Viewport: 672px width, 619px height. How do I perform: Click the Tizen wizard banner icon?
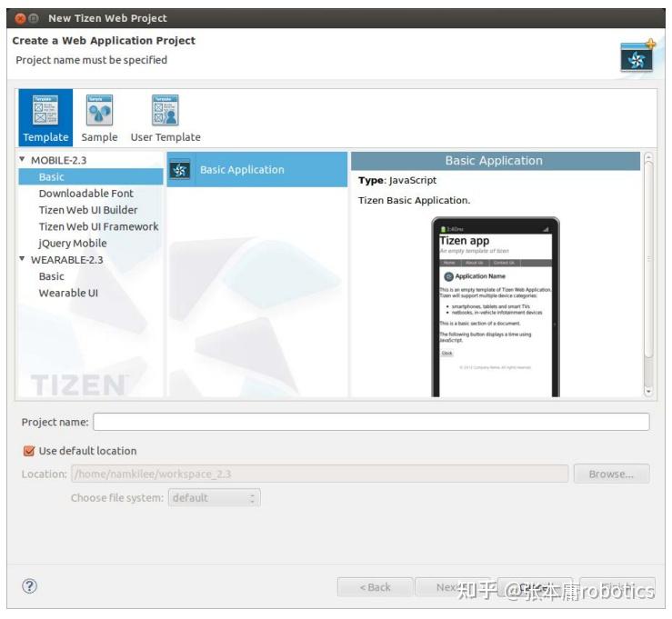tap(637, 55)
